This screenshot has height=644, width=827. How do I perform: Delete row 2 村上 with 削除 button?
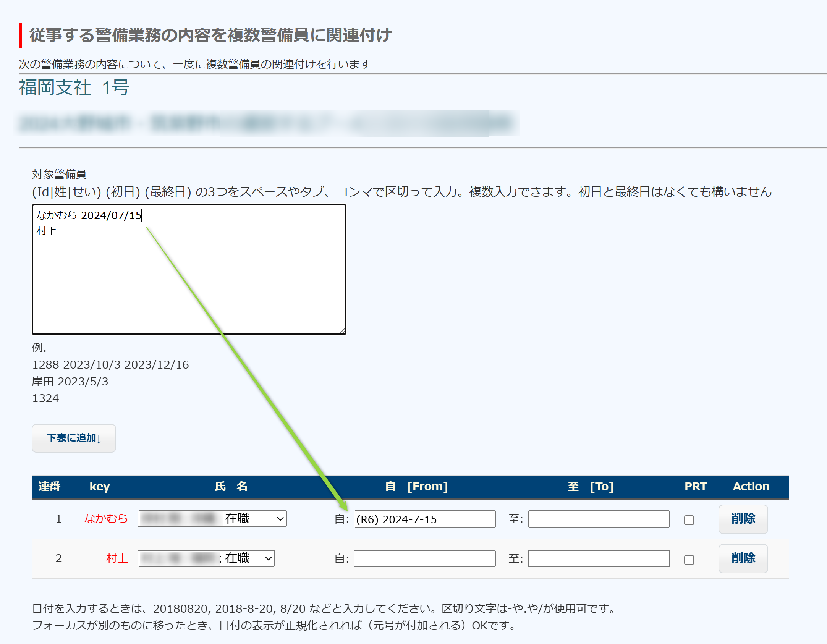pyautogui.click(x=743, y=558)
